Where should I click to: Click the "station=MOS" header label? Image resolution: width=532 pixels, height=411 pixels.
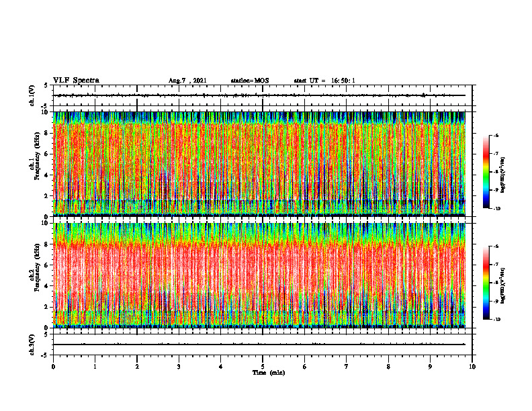pyautogui.click(x=250, y=81)
